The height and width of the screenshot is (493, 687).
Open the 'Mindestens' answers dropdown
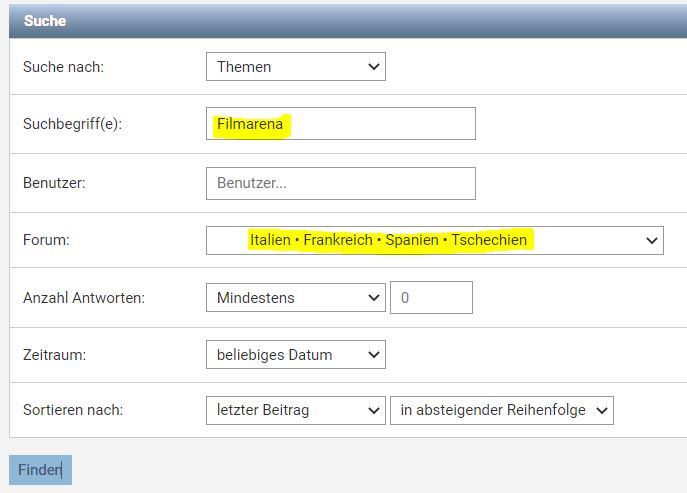(x=294, y=297)
